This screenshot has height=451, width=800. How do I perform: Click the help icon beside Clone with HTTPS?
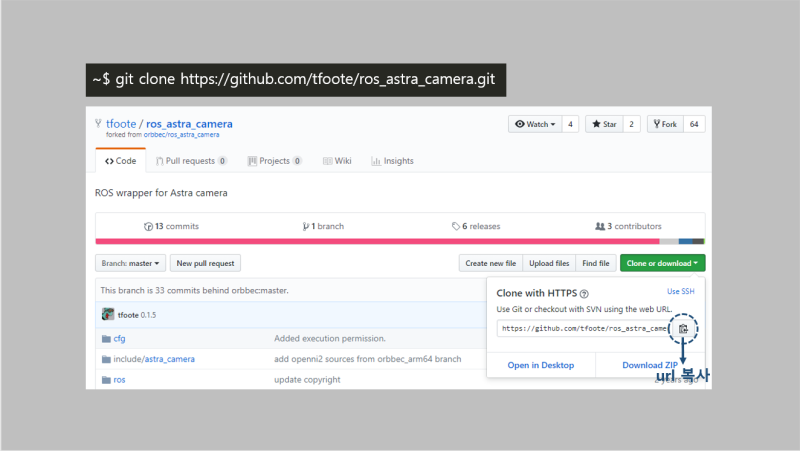coord(583,294)
